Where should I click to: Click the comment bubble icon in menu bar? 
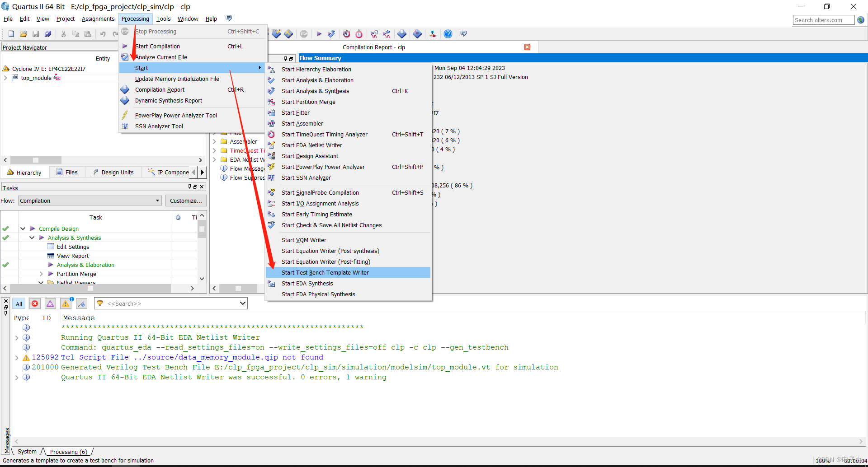click(229, 19)
